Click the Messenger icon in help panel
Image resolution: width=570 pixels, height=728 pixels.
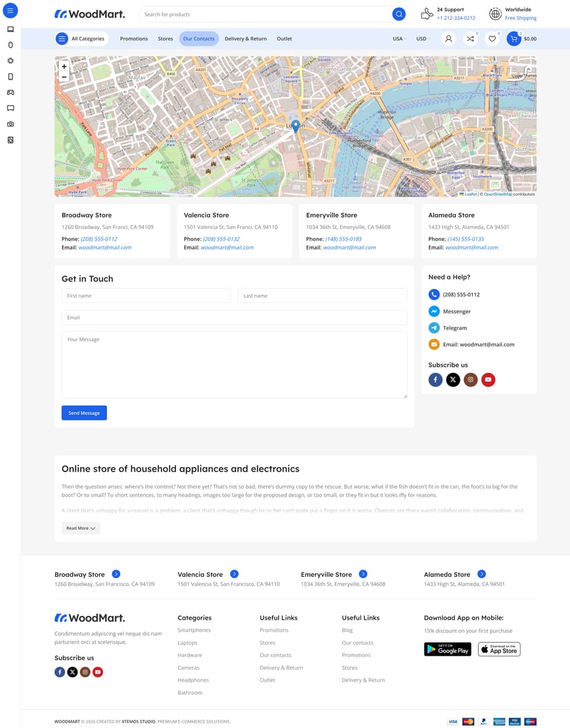coord(434,311)
